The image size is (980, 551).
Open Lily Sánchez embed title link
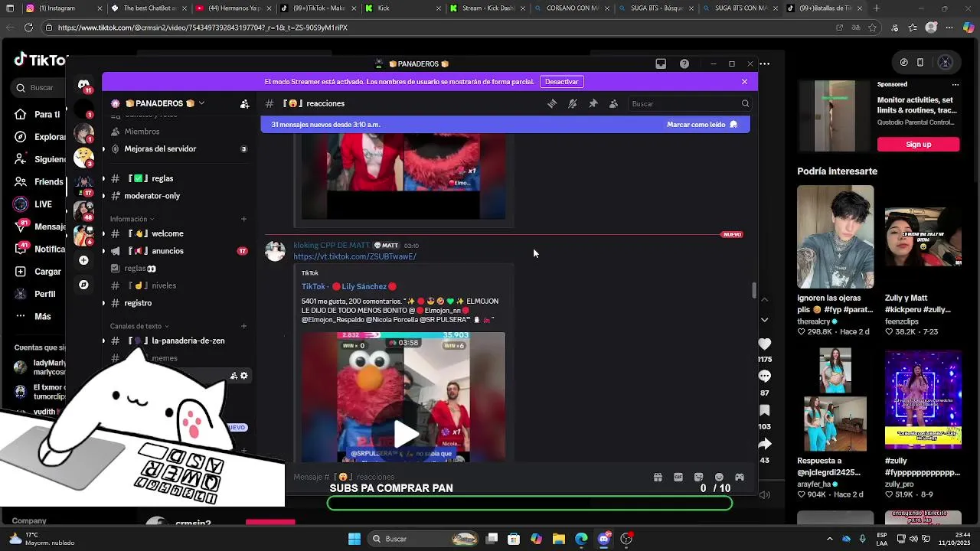click(x=348, y=286)
